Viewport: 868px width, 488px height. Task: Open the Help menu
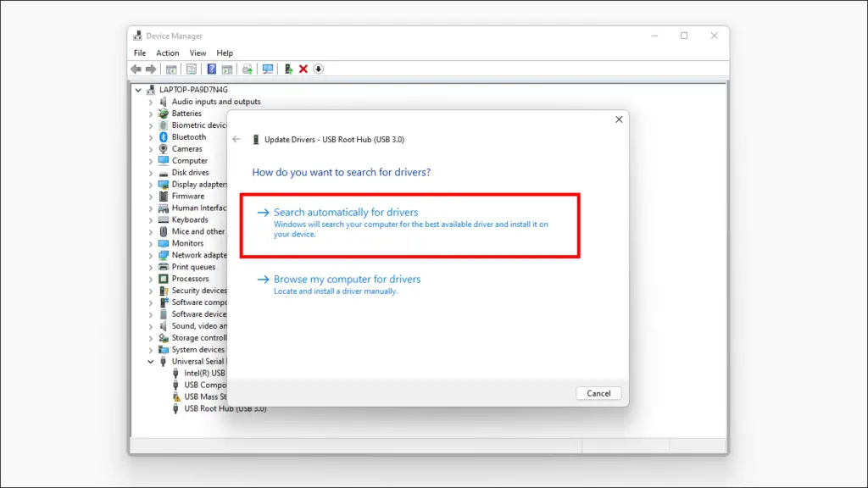tap(224, 53)
